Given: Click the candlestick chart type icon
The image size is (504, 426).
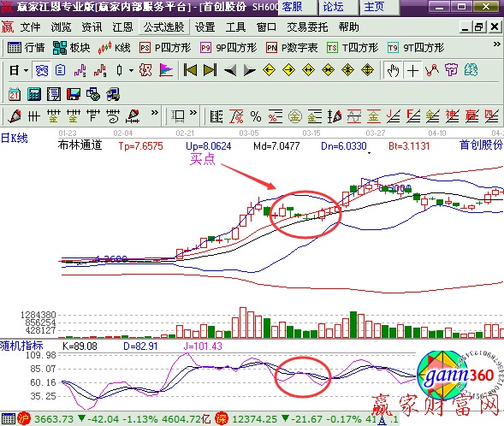Looking at the screenshot, I should 120,70.
